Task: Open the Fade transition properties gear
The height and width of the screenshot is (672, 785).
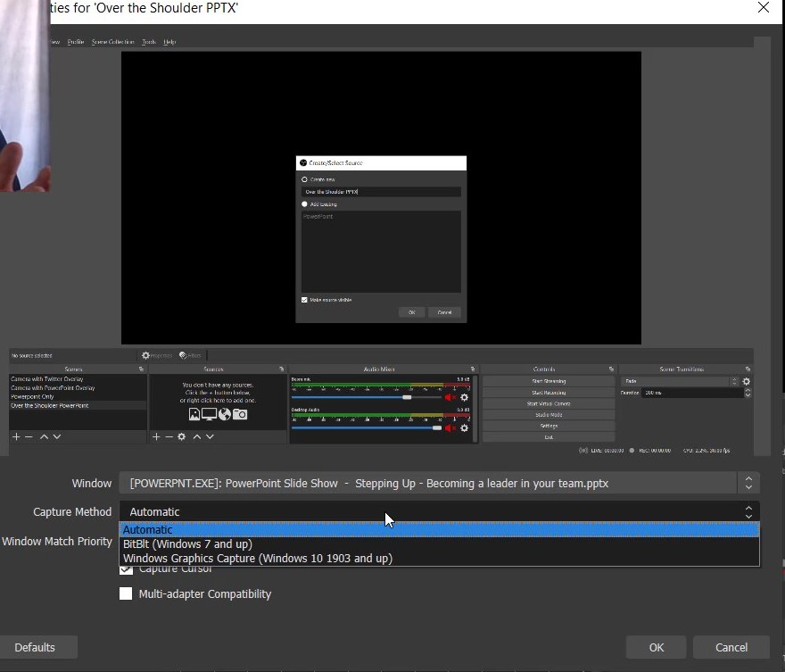Action: [x=748, y=380]
